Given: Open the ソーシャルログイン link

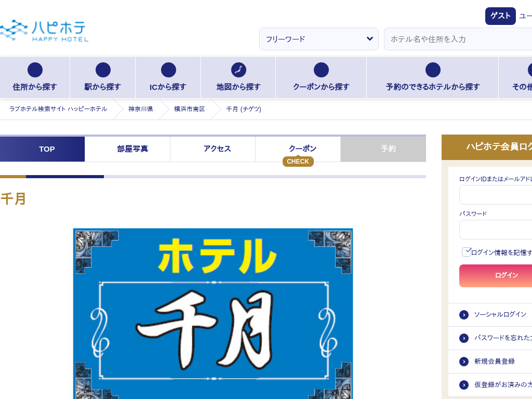Looking at the screenshot, I should (500, 314).
